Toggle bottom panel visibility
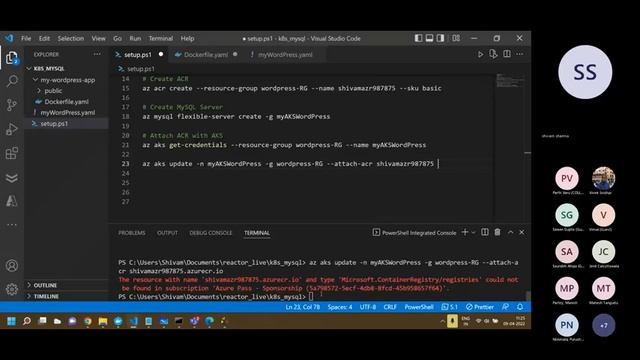 tap(429, 38)
